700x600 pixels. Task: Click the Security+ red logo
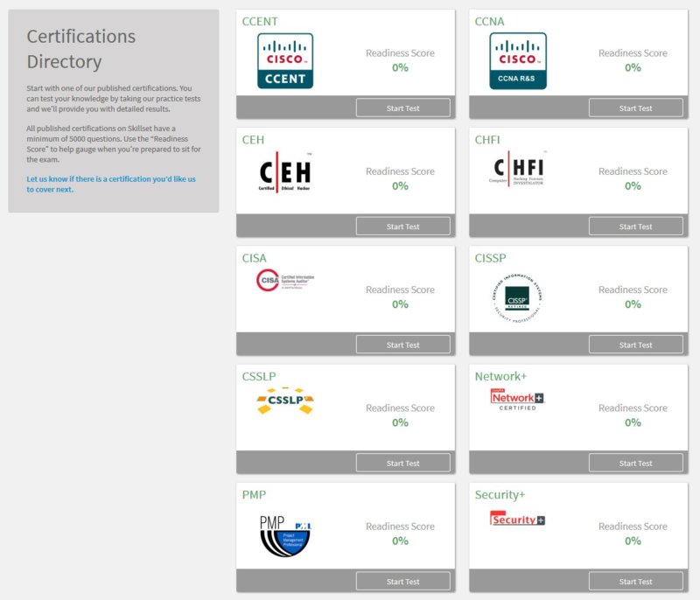[x=517, y=519]
